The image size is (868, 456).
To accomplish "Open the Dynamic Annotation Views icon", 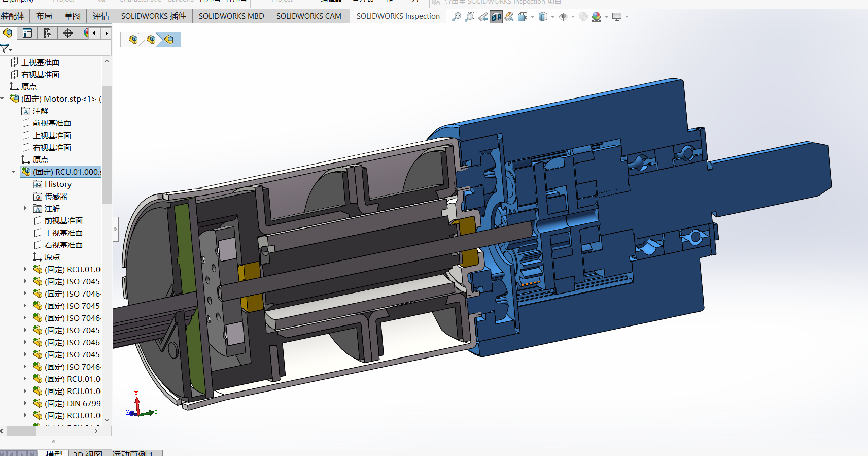I will coord(509,17).
